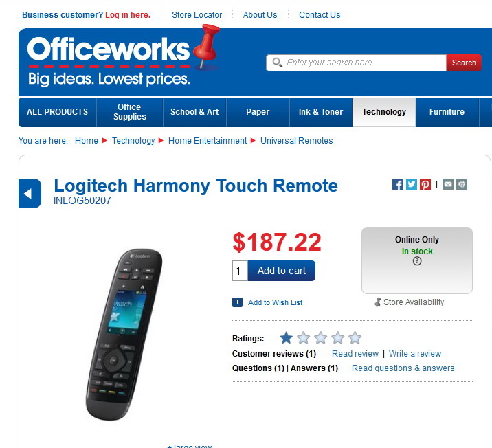The image size is (492, 448).
Task: Share product on Facebook icon
Action: pyautogui.click(x=398, y=184)
